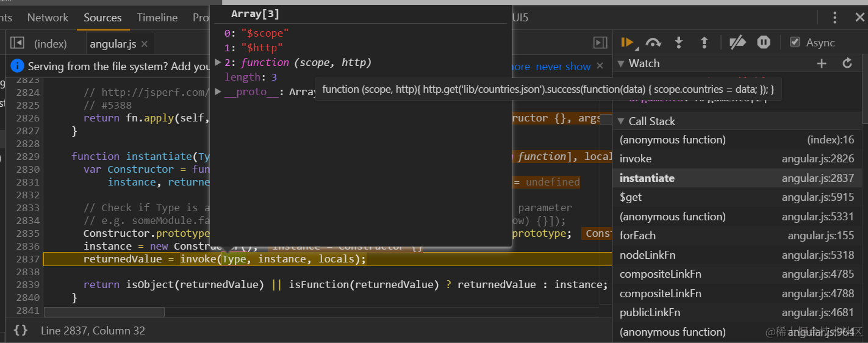Refresh the watch expressions
This screenshot has width=868, height=343.
pos(847,63)
